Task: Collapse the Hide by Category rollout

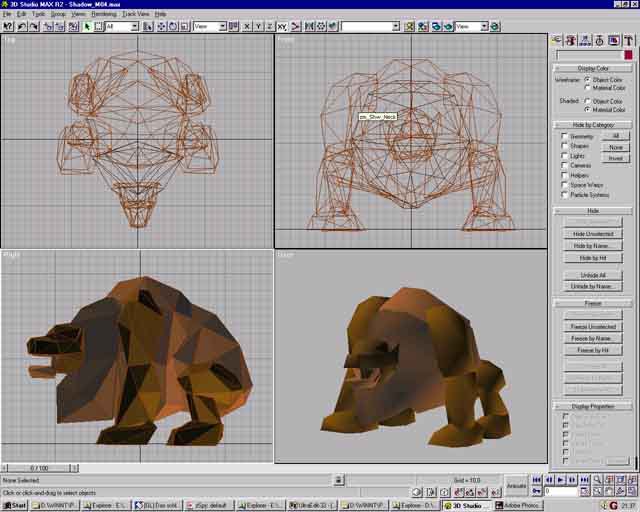Action: [x=594, y=124]
